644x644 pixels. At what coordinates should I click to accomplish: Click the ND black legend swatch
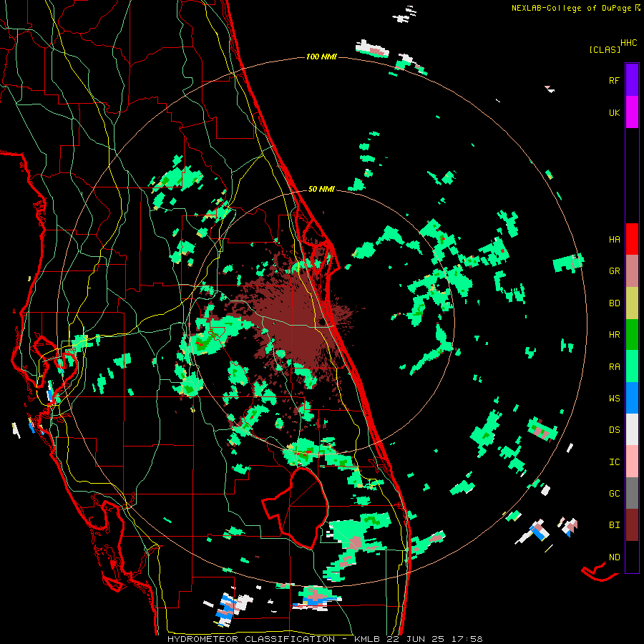(x=632, y=557)
